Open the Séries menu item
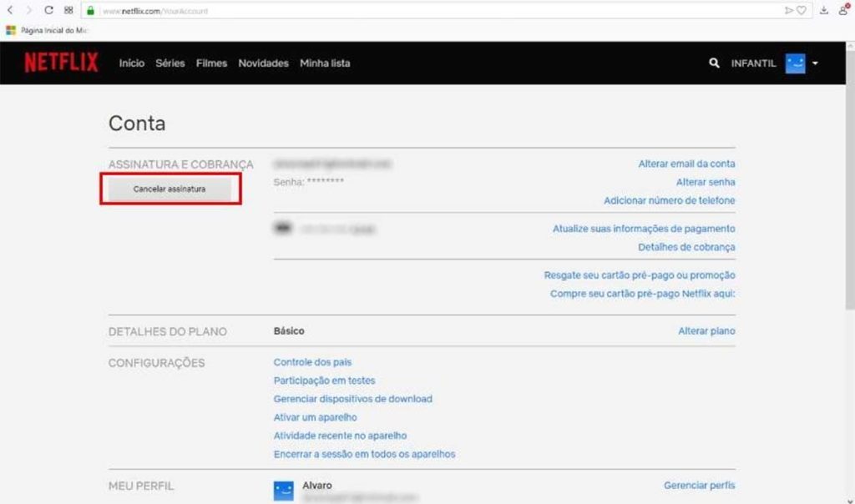 click(170, 63)
